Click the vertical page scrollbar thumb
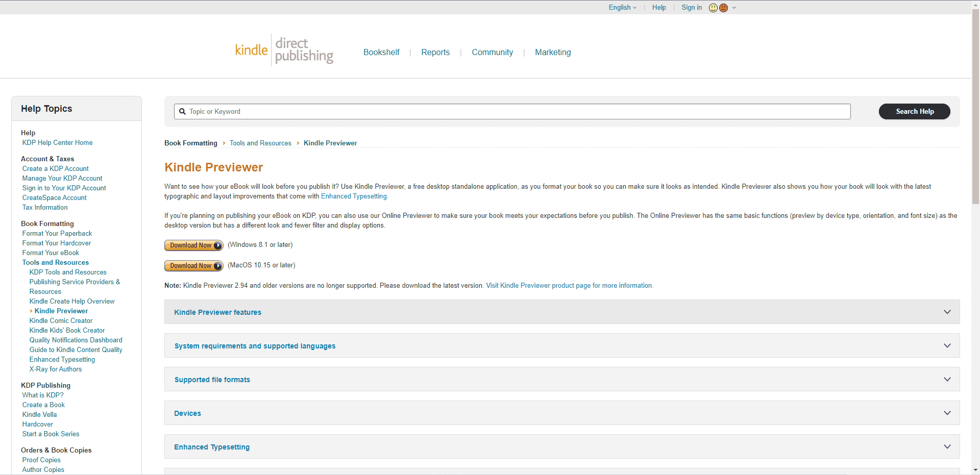The height and width of the screenshot is (475, 980). tap(975, 106)
